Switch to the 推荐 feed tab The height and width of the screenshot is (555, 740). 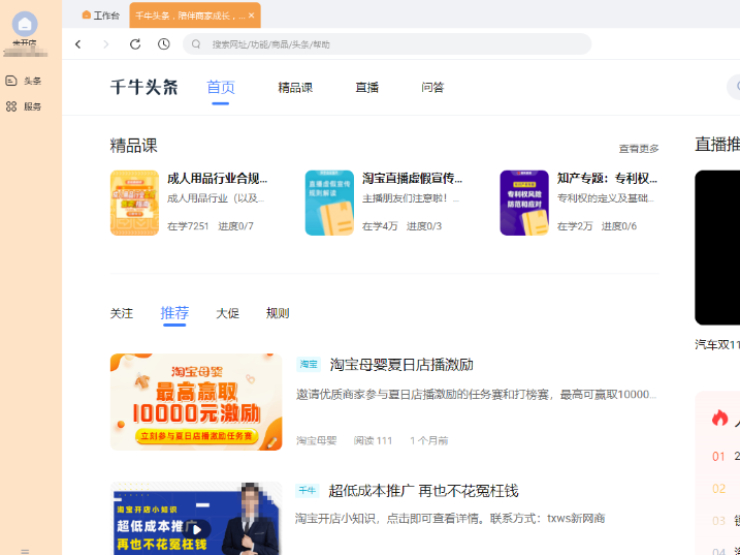(x=175, y=313)
